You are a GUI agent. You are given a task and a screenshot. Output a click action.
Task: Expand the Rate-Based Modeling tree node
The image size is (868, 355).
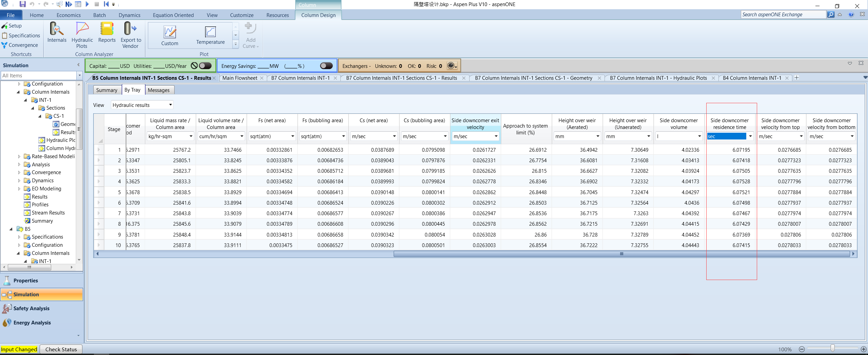click(x=19, y=156)
